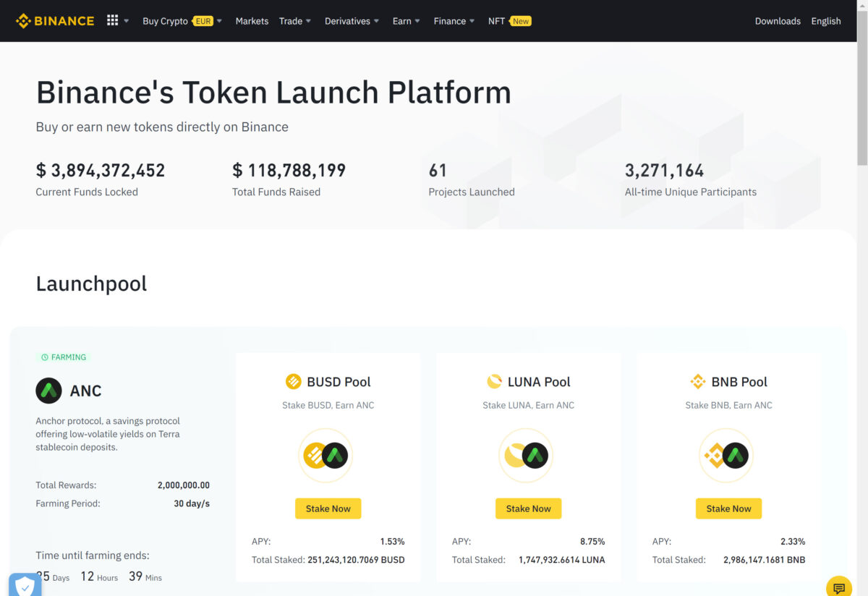The image size is (868, 596).
Task: Click 251,243,120.7069 BUSD staked amount
Action: 356,560
